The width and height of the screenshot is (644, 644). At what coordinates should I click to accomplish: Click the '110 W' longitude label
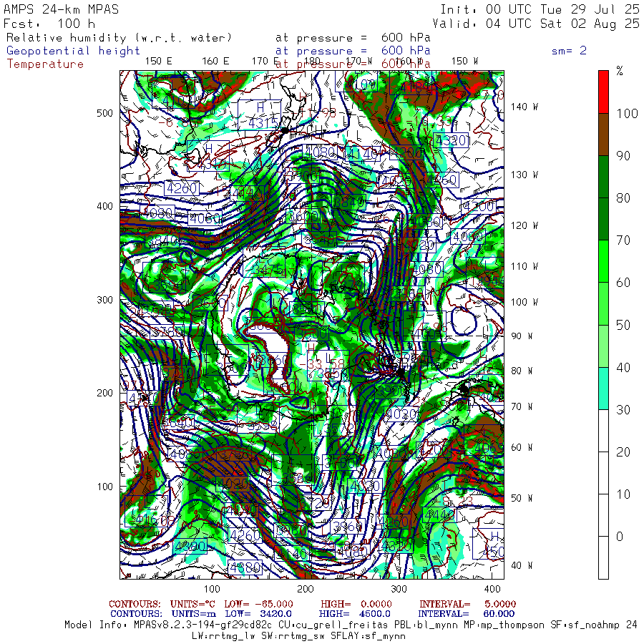524,266
